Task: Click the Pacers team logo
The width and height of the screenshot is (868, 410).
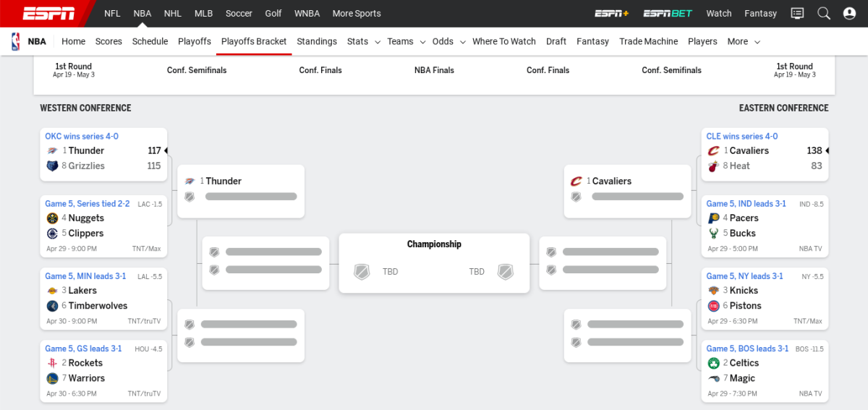Action: [713, 218]
